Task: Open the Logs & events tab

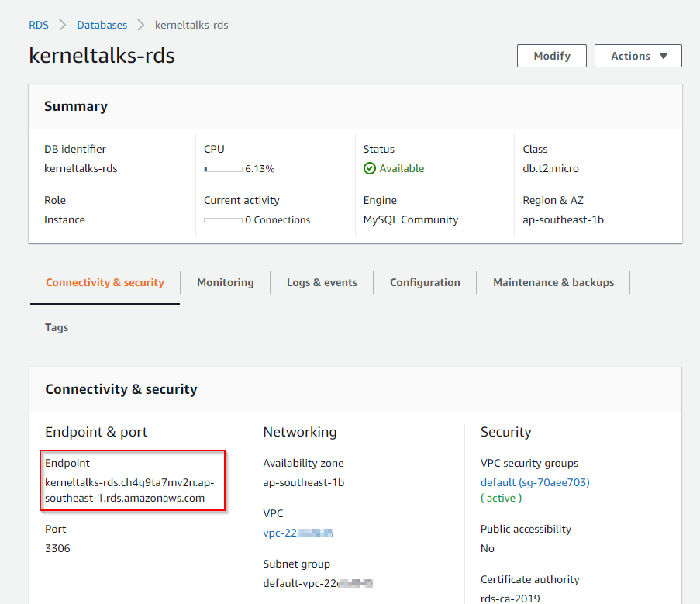Action: tap(322, 282)
